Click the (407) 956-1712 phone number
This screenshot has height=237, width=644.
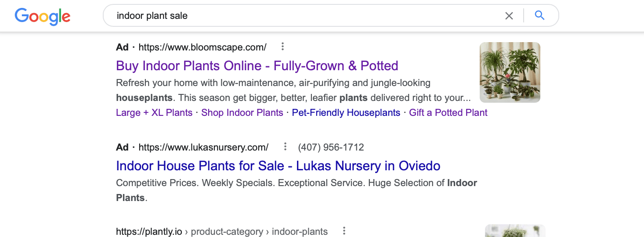coord(331,147)
